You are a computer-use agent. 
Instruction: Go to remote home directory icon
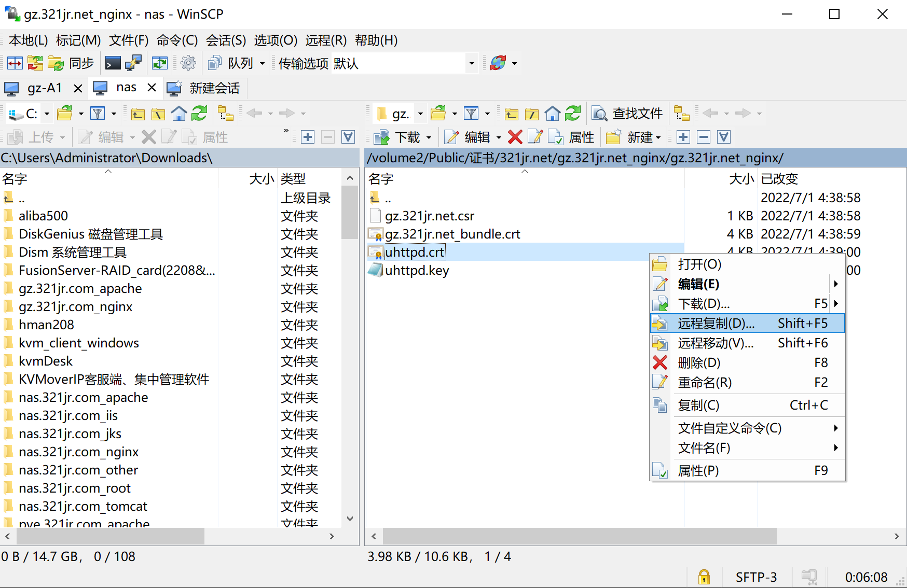pyautogui.click(x=553, y=113)
